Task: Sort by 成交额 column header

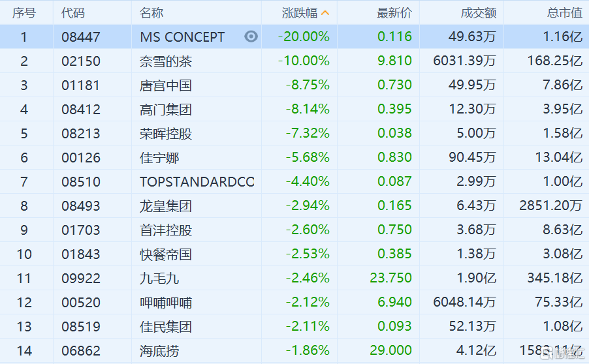Action: (478, 13)
